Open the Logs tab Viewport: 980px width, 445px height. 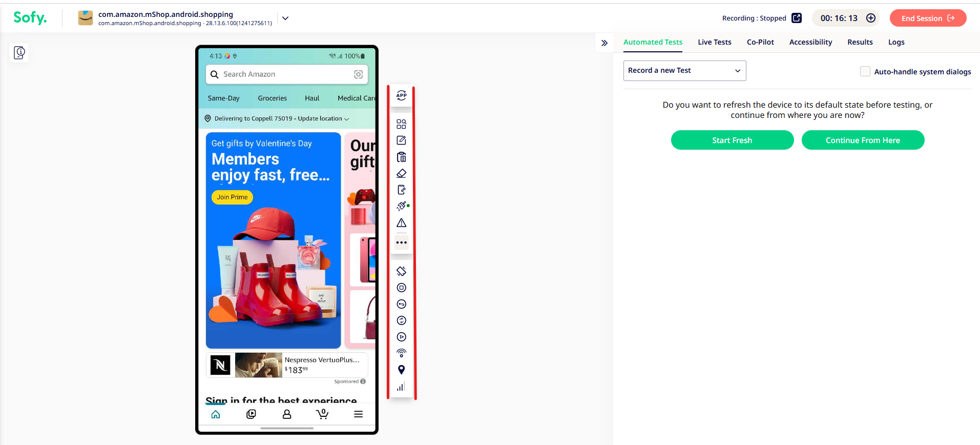pyautogui.click(x=896, y=42)
